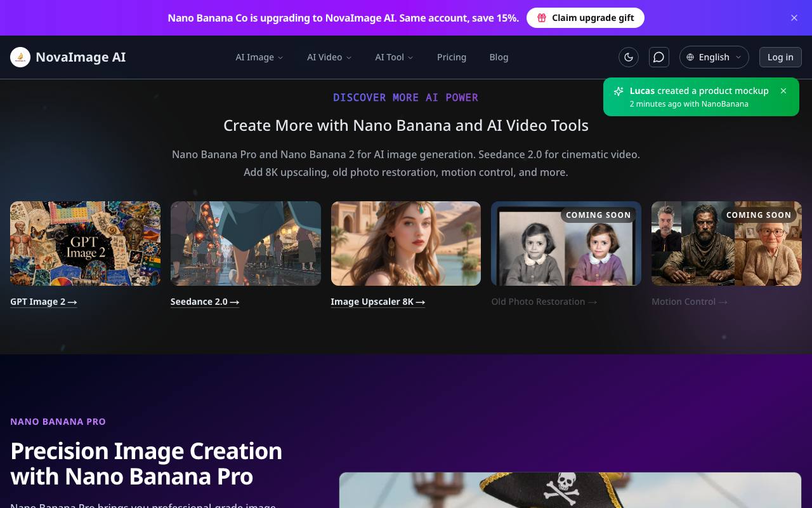Dismiss the Lucas notification toast

783,91
